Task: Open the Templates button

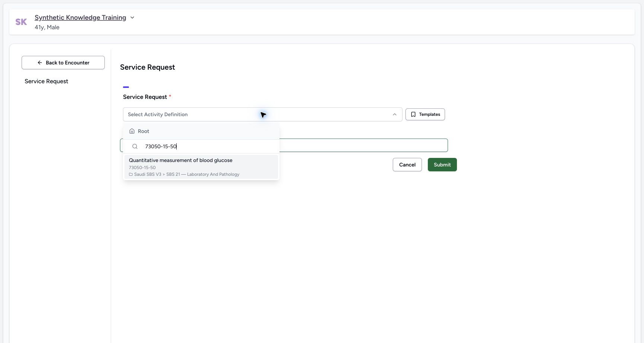Action: pyautogui.click(x=425, y=114)
